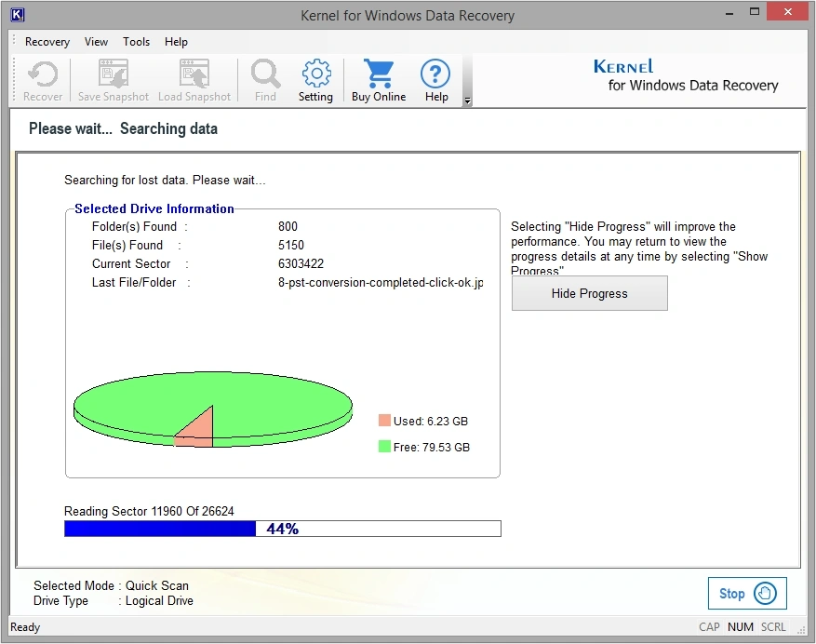Stop the scan with the Stop button
This screenshot has width=816, height=644.
coord(747,593)
